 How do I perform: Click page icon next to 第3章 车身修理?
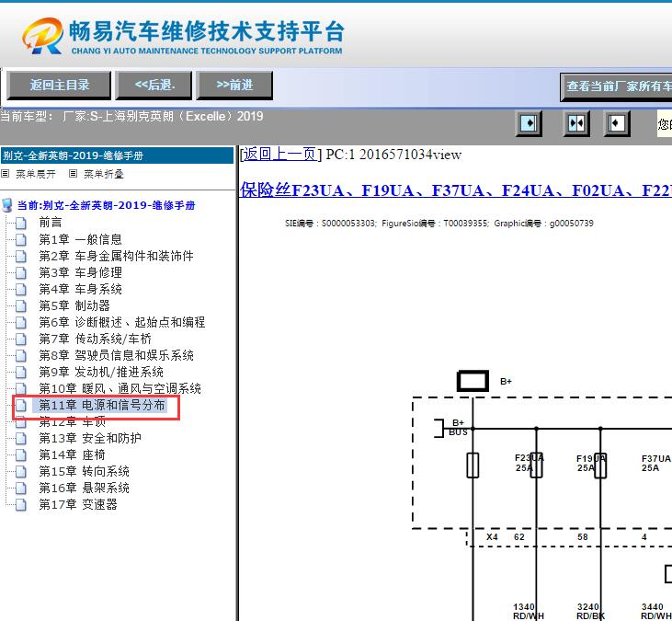pyautogui.click(x=21, y=272)
